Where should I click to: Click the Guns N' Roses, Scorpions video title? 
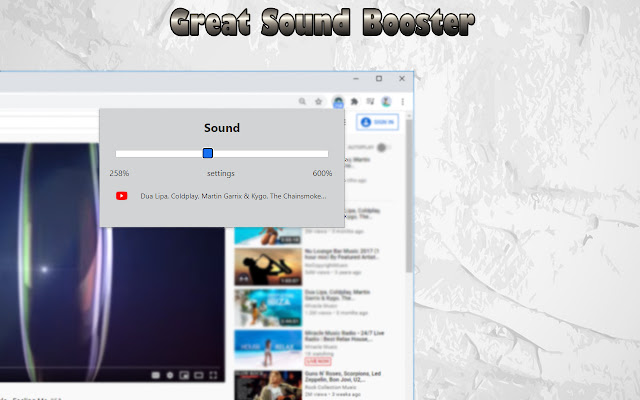[343, 376]
